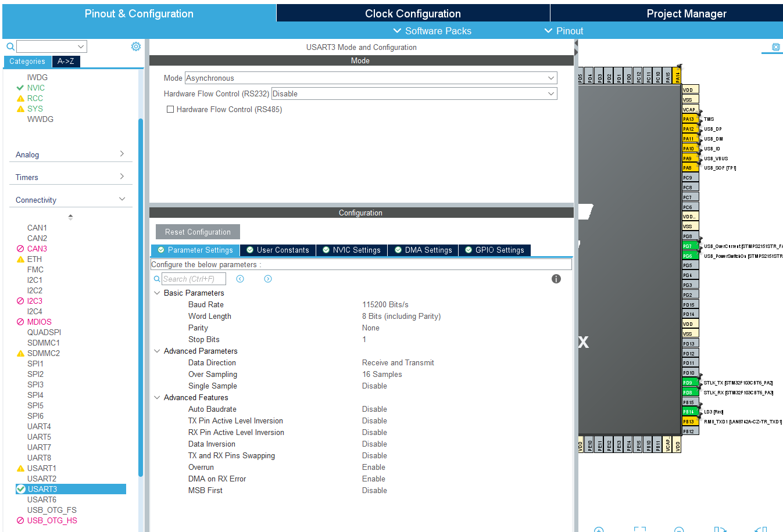783x532 pixels.
Task: Open the gear settings icon in category panel
Action: [x=136, y=46]
